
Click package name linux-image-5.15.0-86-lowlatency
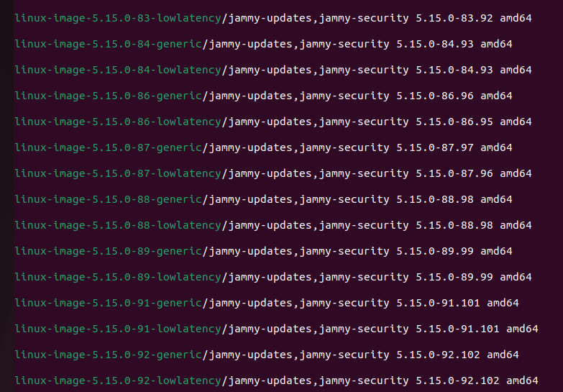click(x=118, y=122)
